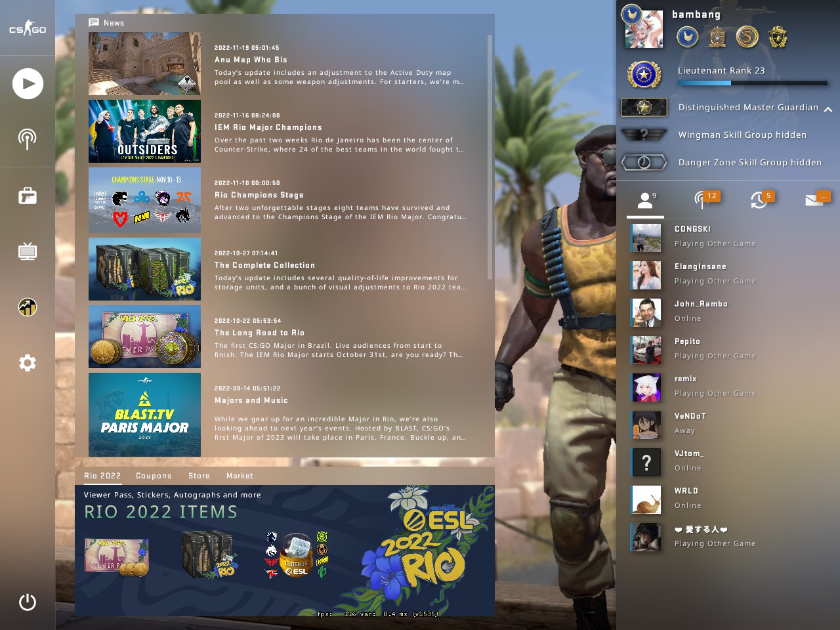The image size is (840, 630).
Task: Click the power quit icon
Action: click(x=28, y=602)
